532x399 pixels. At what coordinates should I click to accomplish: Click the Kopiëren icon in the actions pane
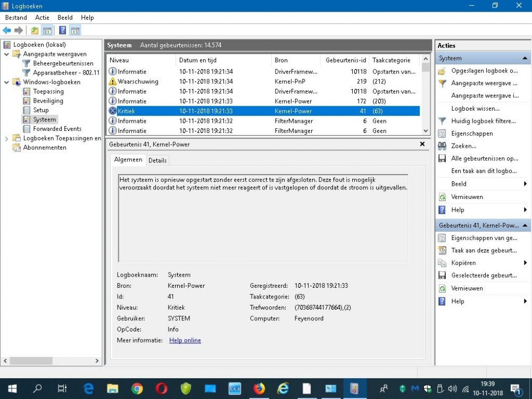pos(442,263)
